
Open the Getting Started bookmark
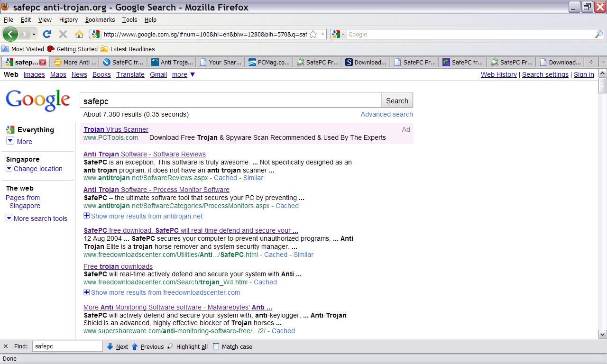pos(72,49)
